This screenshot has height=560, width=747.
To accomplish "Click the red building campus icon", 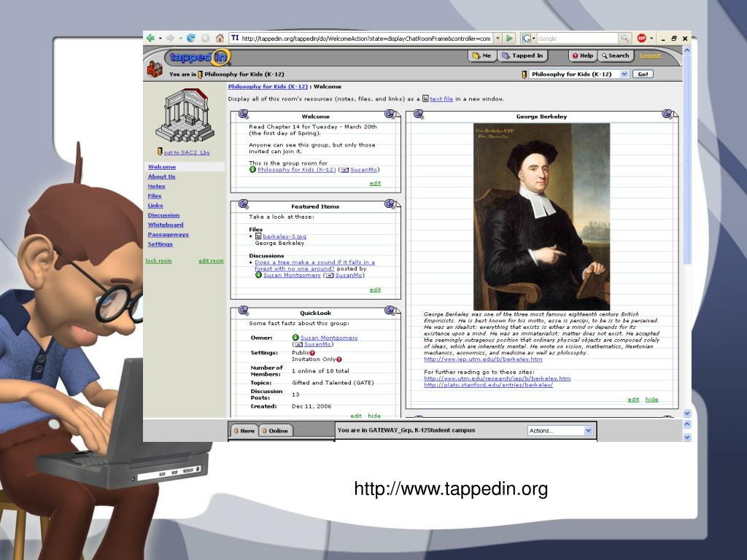I will pyautogui.click(x=155, y=70).
